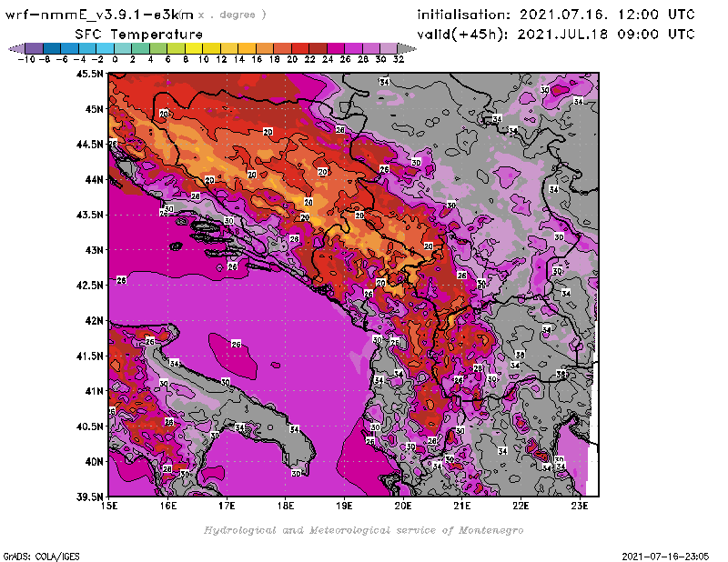This screenshot has width=728, height=562.
Task: Click the GrADS: COLA/IGES credit
Action: click(x=41, y=557)
